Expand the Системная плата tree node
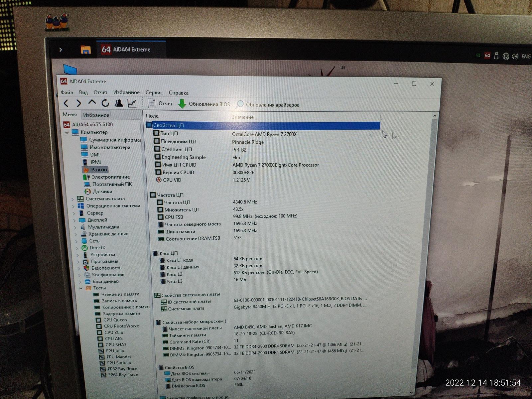The height and width of the screenshot is (399, 532). pyautogui.click(x=73, y=199)
